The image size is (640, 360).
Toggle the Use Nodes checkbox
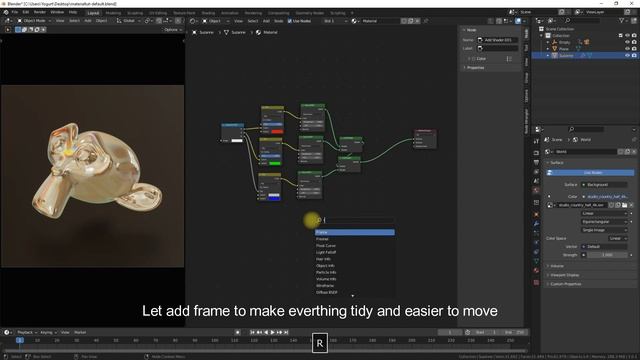click(x=290, y=21)
